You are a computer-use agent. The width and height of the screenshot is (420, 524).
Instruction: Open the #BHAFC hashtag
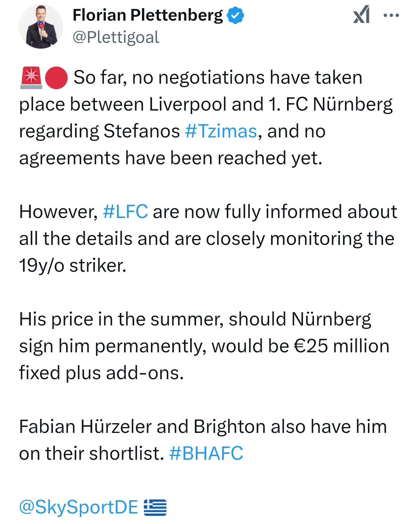[206, 454]
